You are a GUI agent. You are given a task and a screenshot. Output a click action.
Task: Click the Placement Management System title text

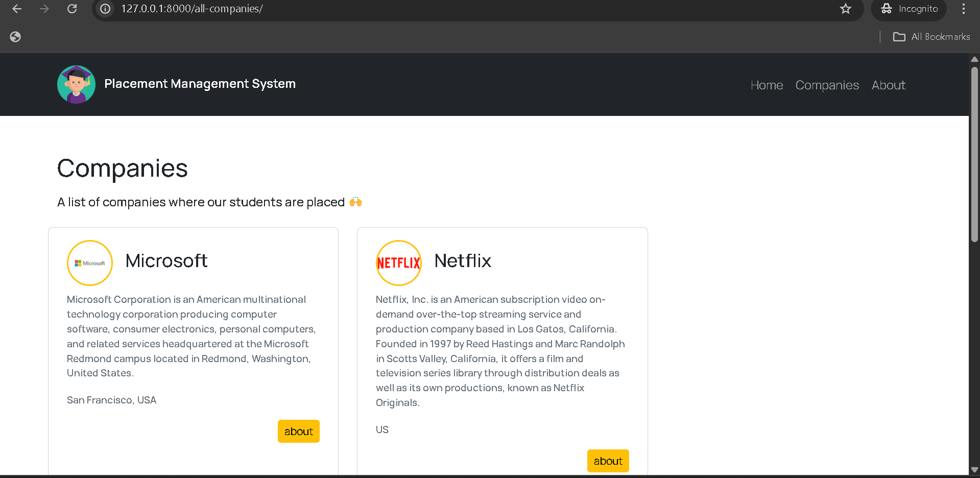[x=200, y=83]
